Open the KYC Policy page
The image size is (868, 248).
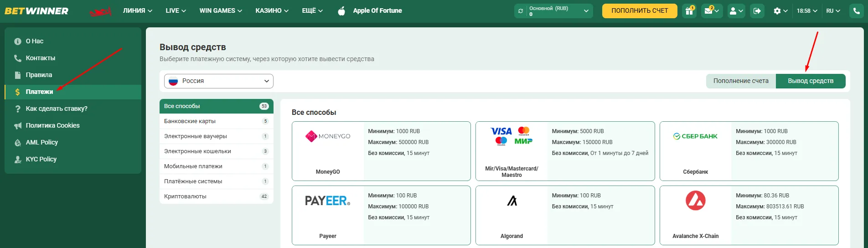click(73, 160)
